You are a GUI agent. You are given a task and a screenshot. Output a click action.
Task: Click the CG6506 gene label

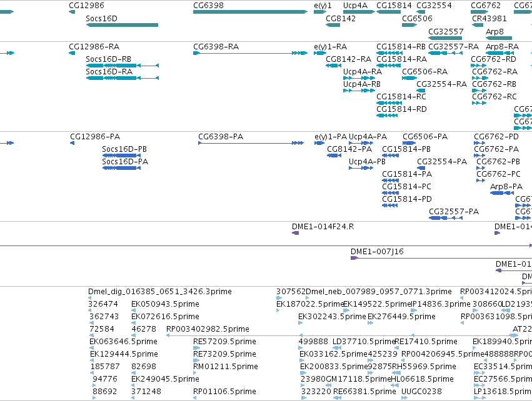(417, 19)
